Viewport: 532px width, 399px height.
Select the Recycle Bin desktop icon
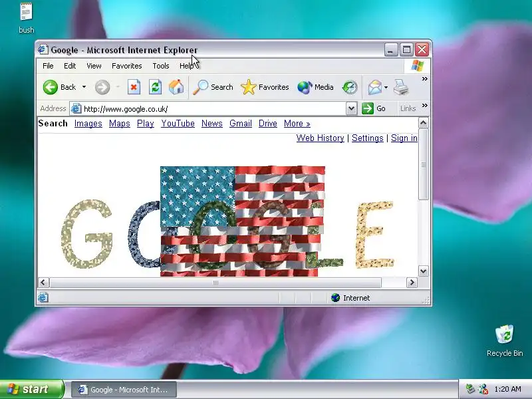(x=505, y=340)
